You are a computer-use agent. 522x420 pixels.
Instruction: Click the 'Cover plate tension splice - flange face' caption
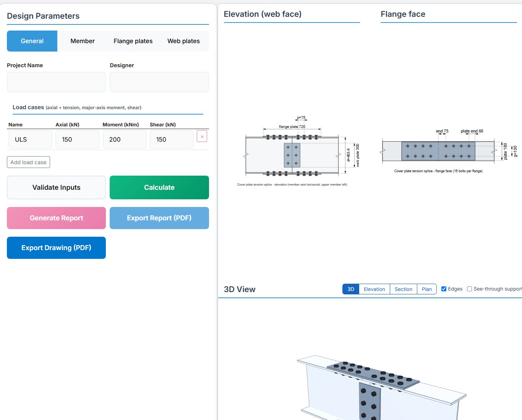(x=438, y=171)
